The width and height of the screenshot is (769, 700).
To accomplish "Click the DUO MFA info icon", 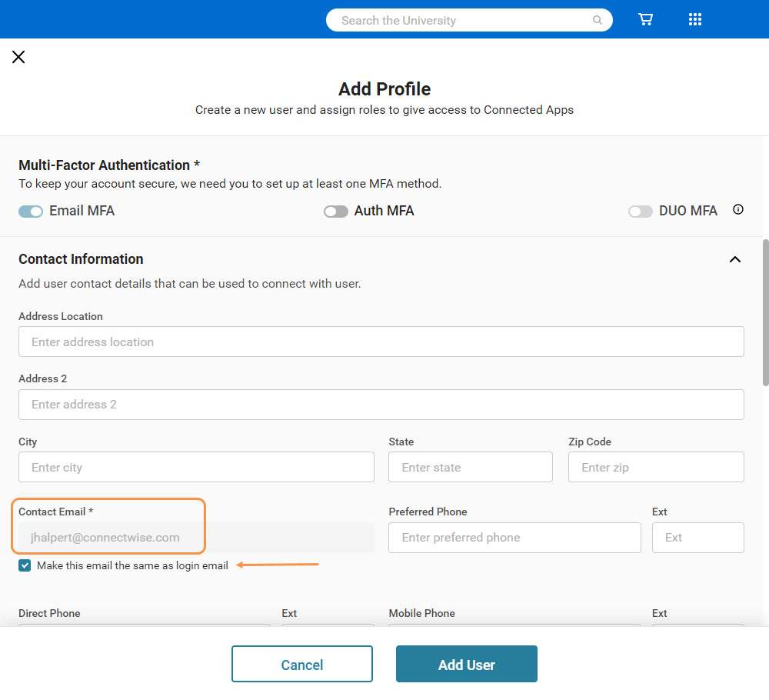I will (x=738, y=209).
